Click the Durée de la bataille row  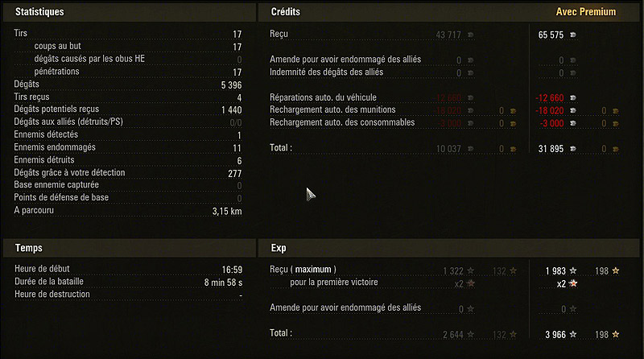pyautogui.click(x=128, y=282)
